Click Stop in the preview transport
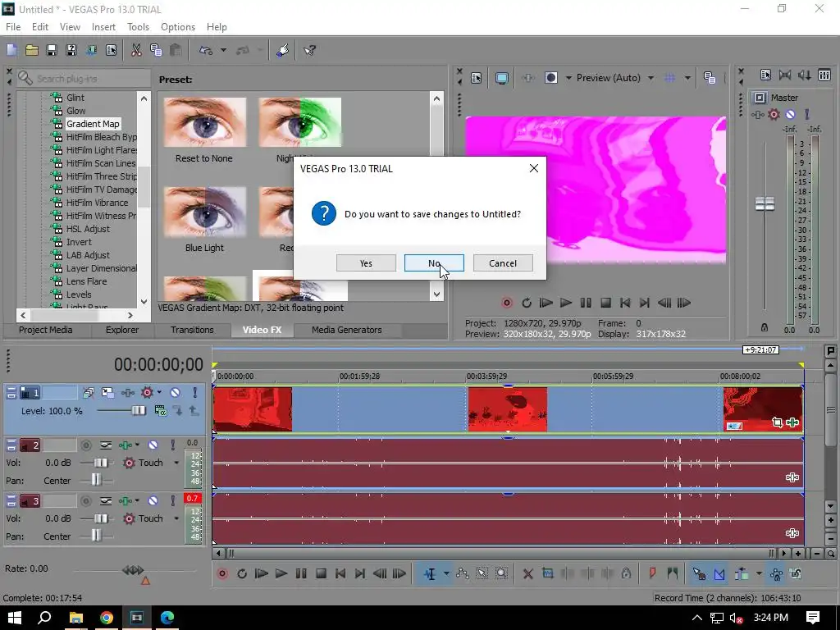The image size is (840, 630). 605,303
